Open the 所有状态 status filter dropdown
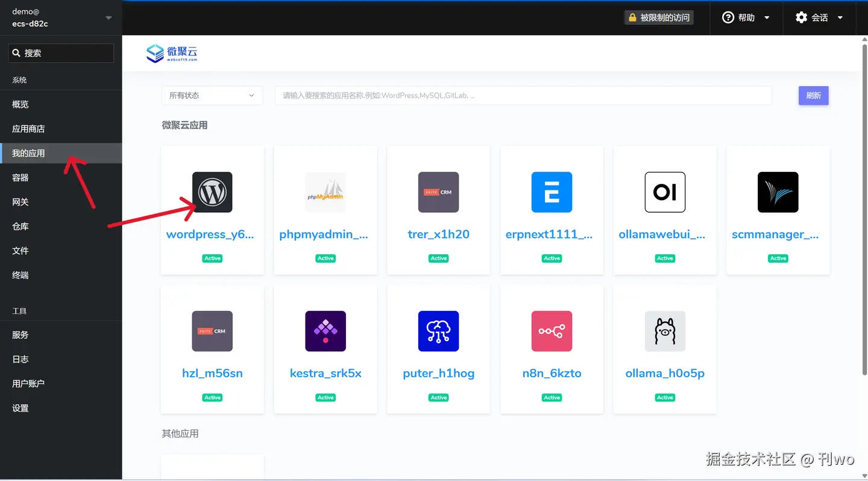 click(x=212, y=95)
